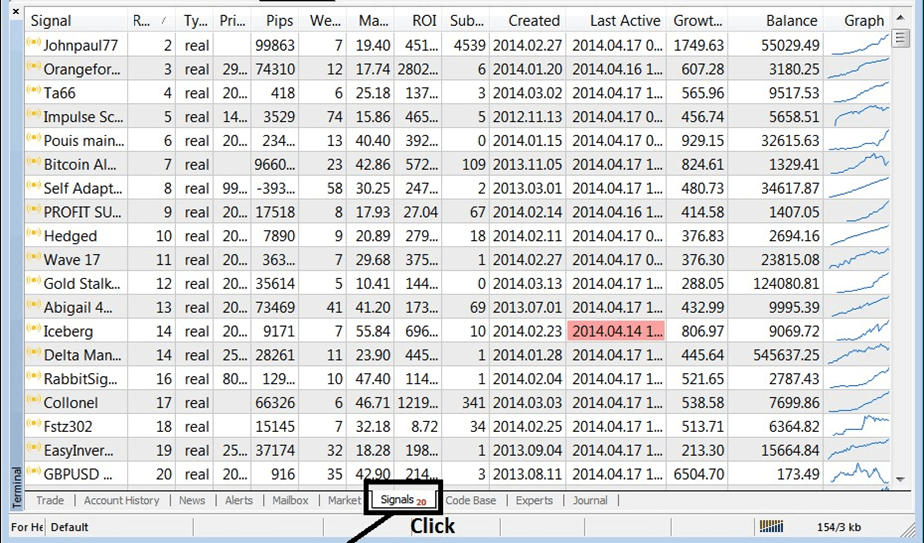Select the Signals tab
The height and width of the screenshot is (543, 924).
[403, 501]
